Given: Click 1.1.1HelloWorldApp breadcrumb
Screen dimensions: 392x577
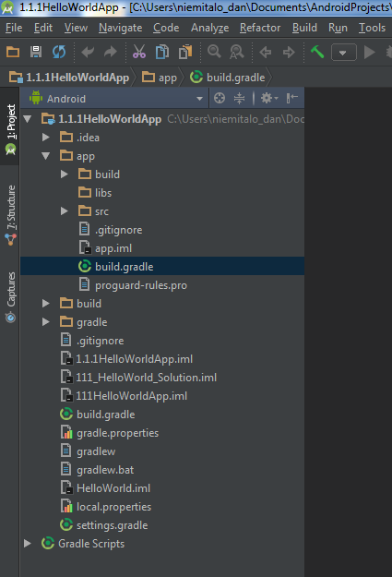Looking at the screenshot, I should tap(70, 78).
